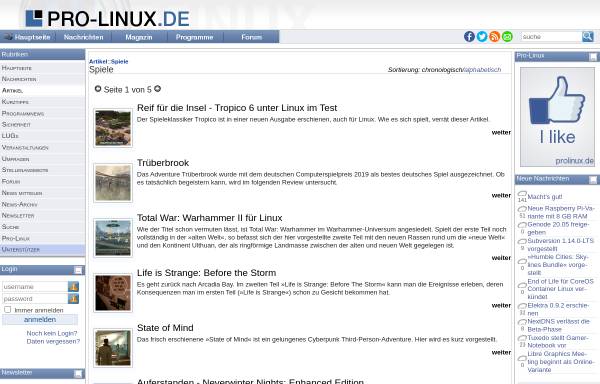
Task: Collapse the Login panel
Action: (78, 270)
